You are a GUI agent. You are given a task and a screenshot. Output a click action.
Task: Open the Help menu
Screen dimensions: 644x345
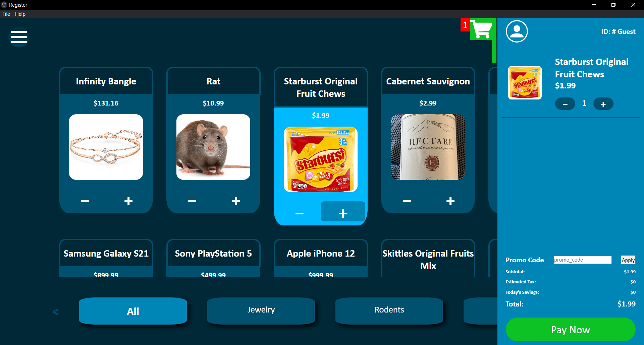pyautogui.click(x=20, y=14)
